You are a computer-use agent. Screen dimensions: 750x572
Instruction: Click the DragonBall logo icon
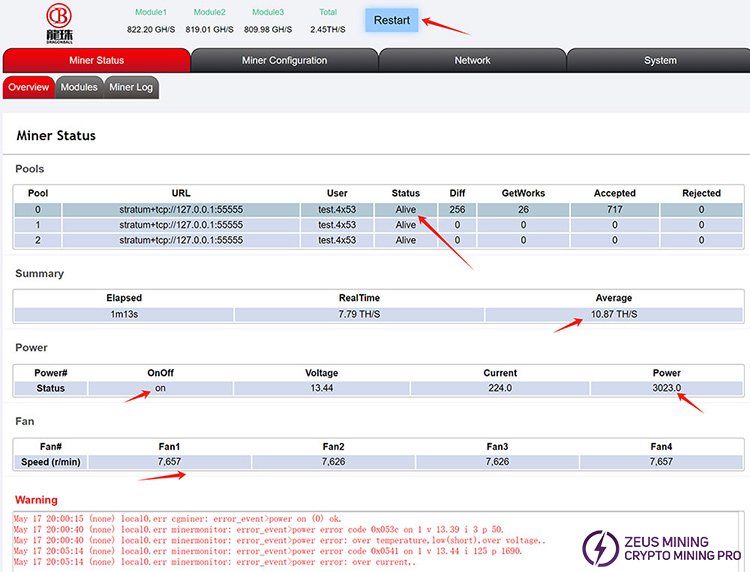click(60, 23)
